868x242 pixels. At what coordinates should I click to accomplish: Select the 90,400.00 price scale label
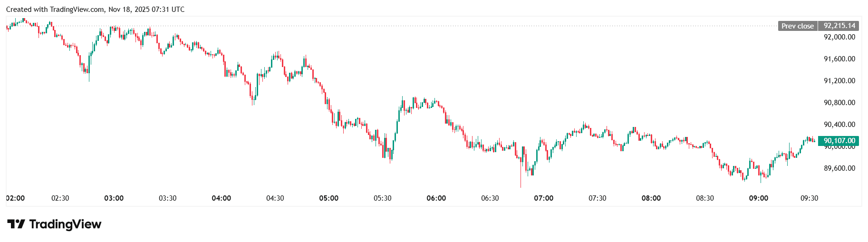click(839, 125)
